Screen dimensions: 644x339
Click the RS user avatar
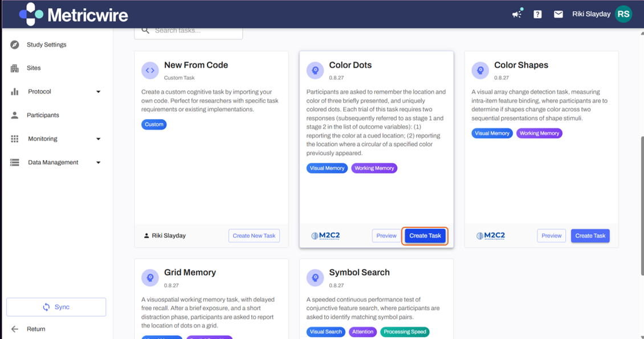pos(623,14)
